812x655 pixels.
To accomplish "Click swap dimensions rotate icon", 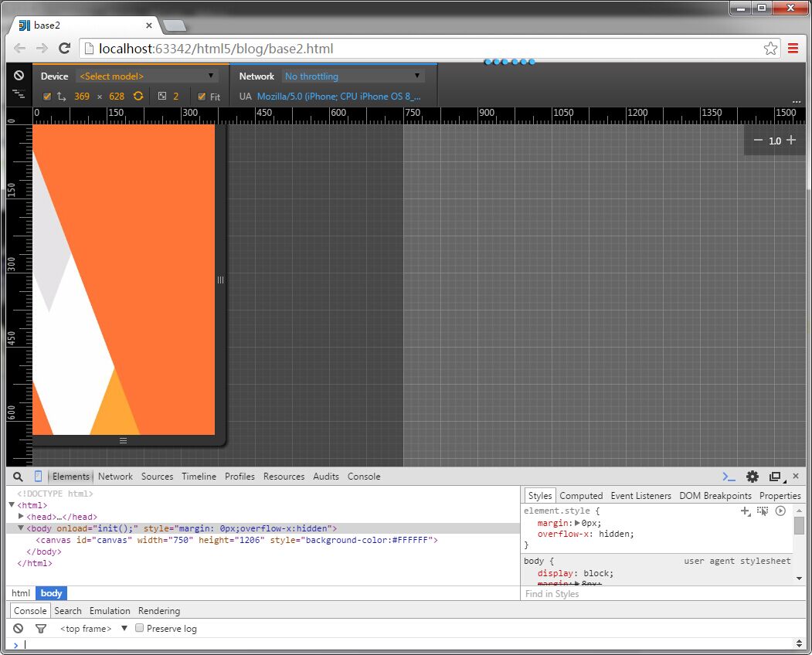I will (138, 97).
